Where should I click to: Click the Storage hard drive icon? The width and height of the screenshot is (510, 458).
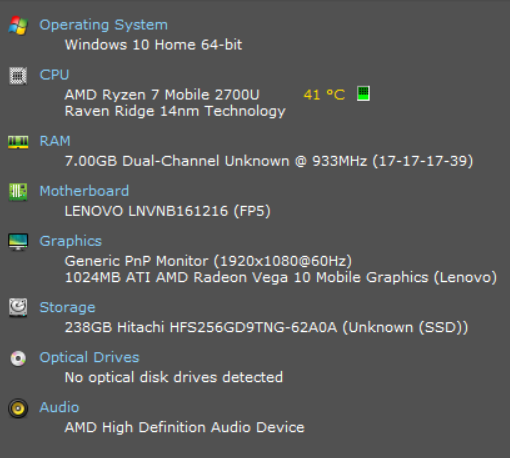(x=18, y=307)
